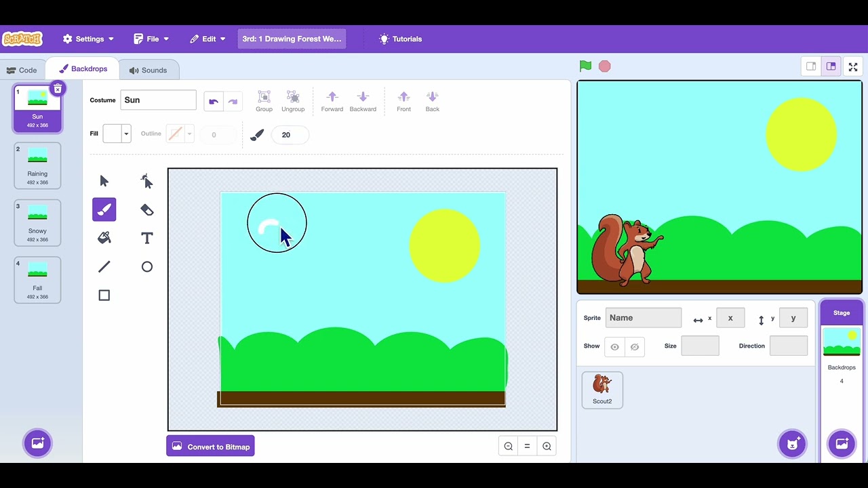Click the sprite Direction field

(789, 346)
